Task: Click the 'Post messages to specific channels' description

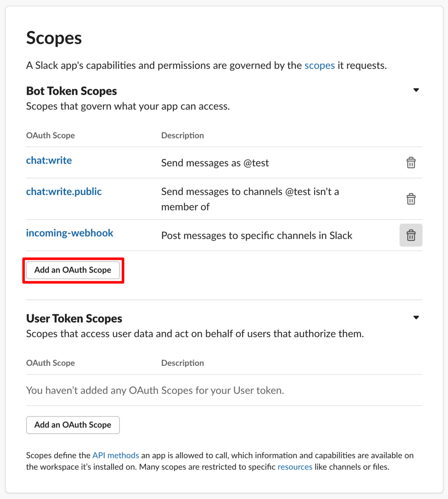Action: pyautogui.click(x=257, y=236)
